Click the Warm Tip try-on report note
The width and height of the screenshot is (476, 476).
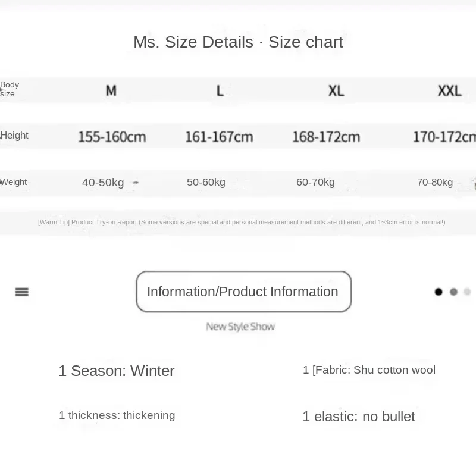(x=242, y=222)
